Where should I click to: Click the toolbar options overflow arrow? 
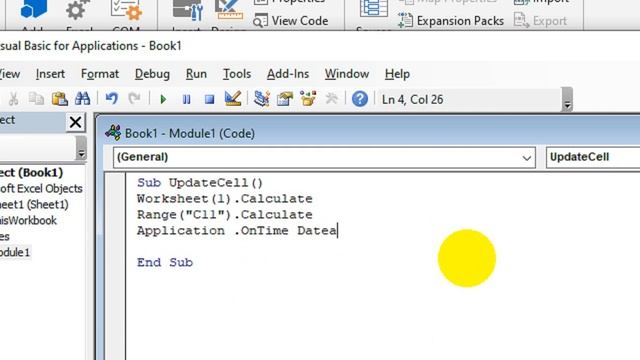pos(567,99)
